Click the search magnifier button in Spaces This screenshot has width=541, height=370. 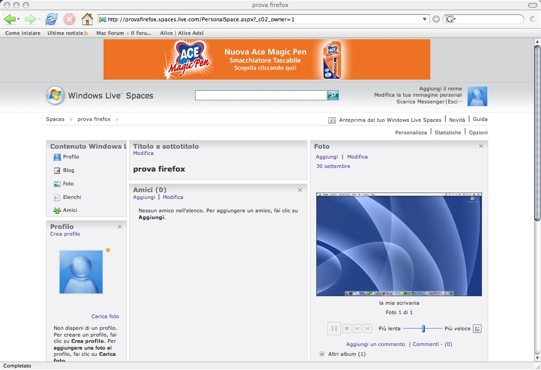pos(333,95)
